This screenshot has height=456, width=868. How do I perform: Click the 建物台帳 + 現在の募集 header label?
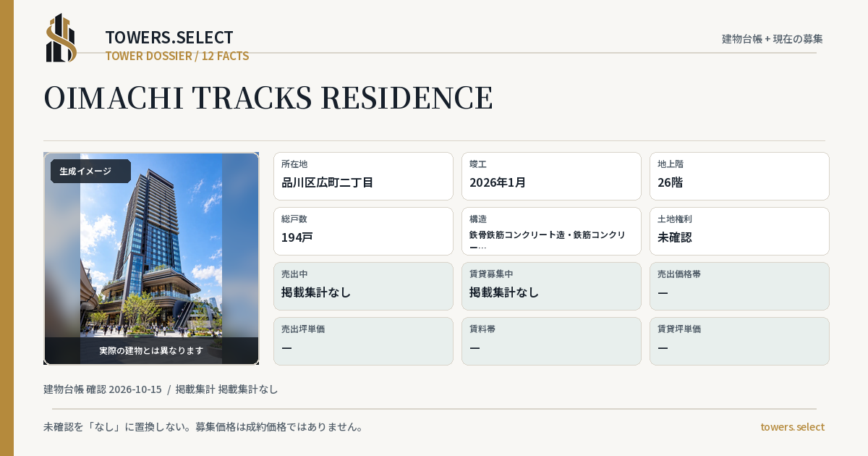[x=773, y=38]
